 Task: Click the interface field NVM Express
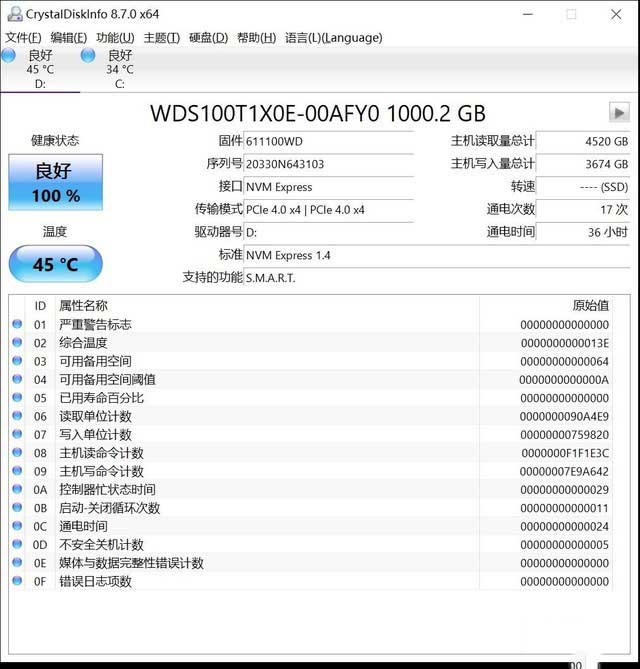point(329,187)
